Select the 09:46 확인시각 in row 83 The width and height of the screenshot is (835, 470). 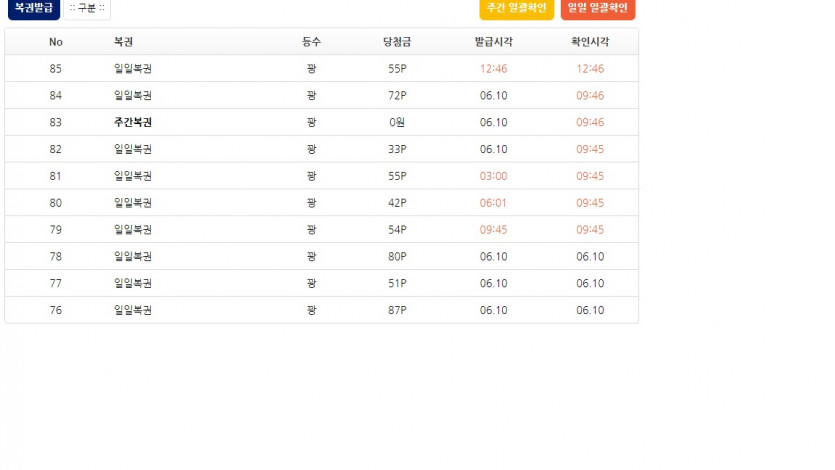click(590, 122)
